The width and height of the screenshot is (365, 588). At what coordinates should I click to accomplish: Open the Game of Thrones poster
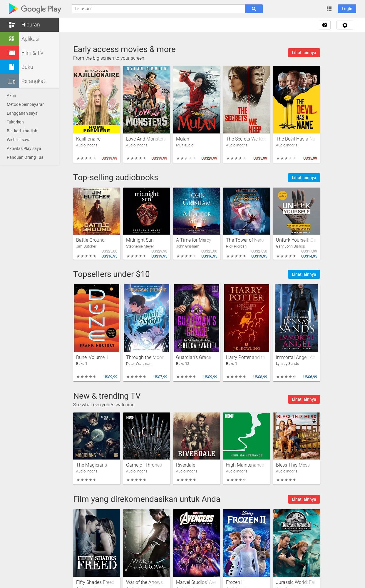[147, 436]
